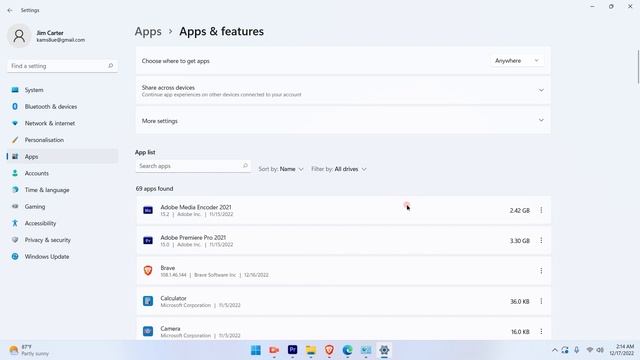640x360 pixels.
Task: Click the Wi-Fi icon in system tray
Action: click(589, 350)
